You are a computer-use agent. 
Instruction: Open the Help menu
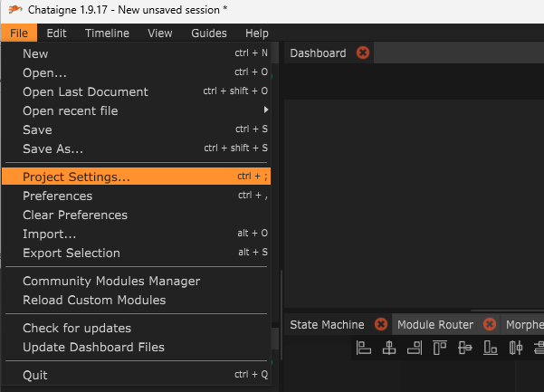(257, 33)
